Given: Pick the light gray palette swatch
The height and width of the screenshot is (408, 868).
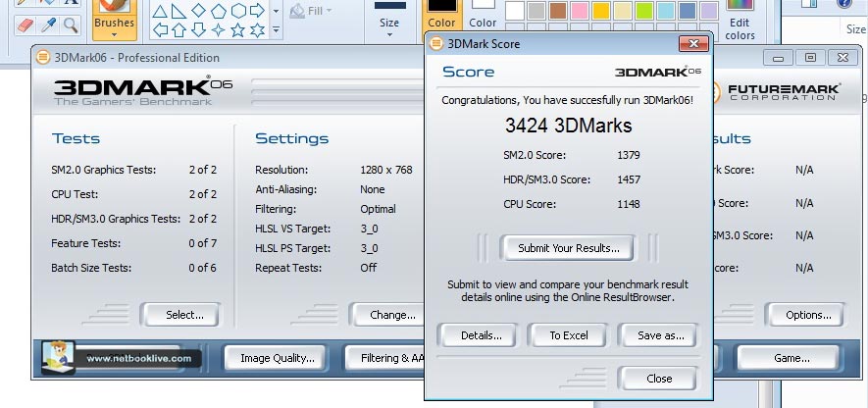Looking at the screenshot, I should pyautogui.click(x=536, y=11).
